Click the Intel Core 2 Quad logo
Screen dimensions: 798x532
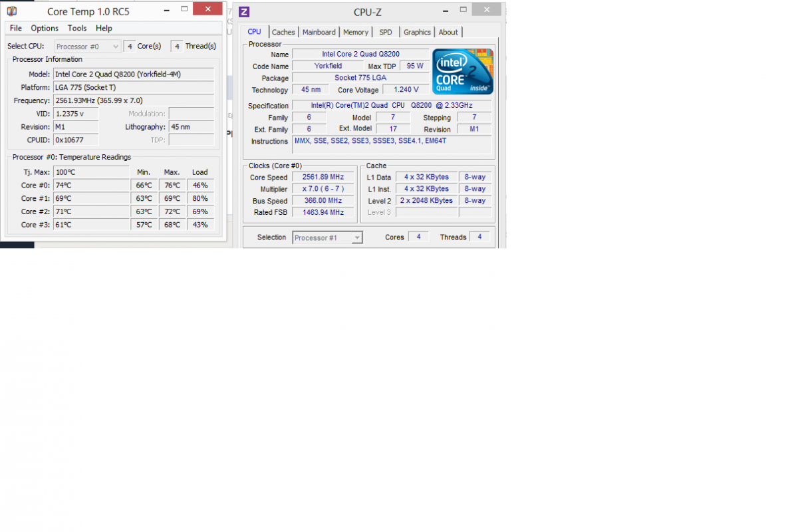463,71
